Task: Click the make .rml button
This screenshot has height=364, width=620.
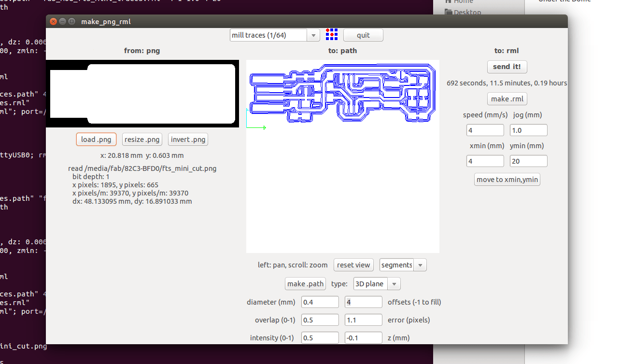Action: click(x=507, y=99)
